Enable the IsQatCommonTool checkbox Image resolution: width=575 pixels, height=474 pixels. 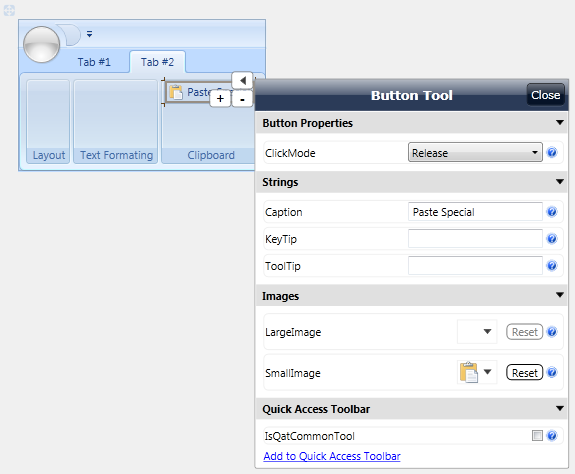tap(537, 436)
